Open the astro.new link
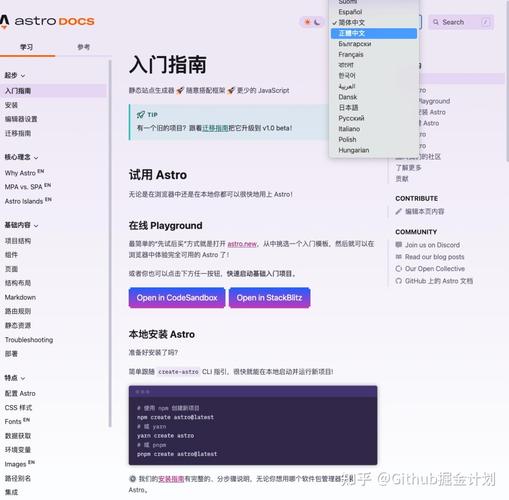 point(242,244)
